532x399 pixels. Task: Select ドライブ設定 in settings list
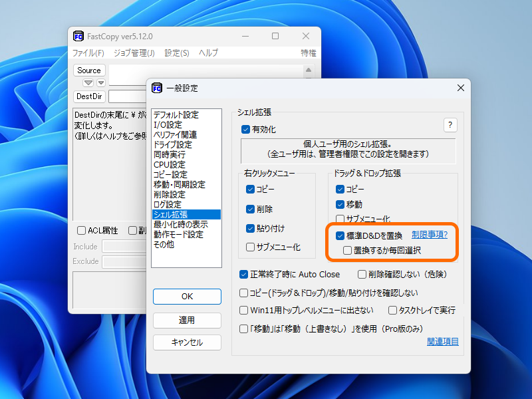point(186,144)
